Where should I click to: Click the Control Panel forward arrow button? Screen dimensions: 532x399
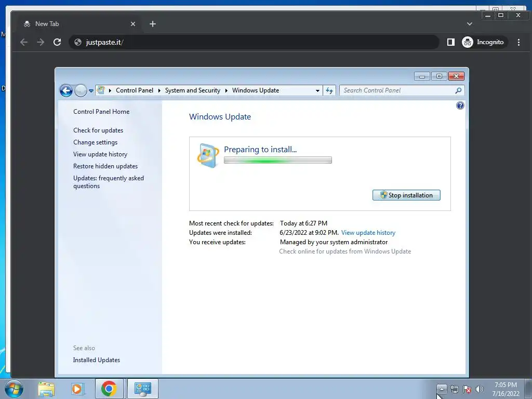pos(81,90)
